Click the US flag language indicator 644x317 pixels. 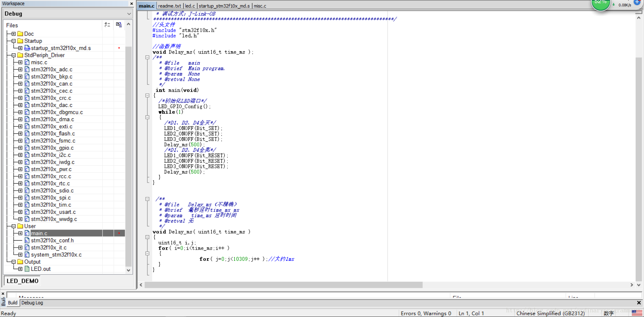tap(636, 313)
